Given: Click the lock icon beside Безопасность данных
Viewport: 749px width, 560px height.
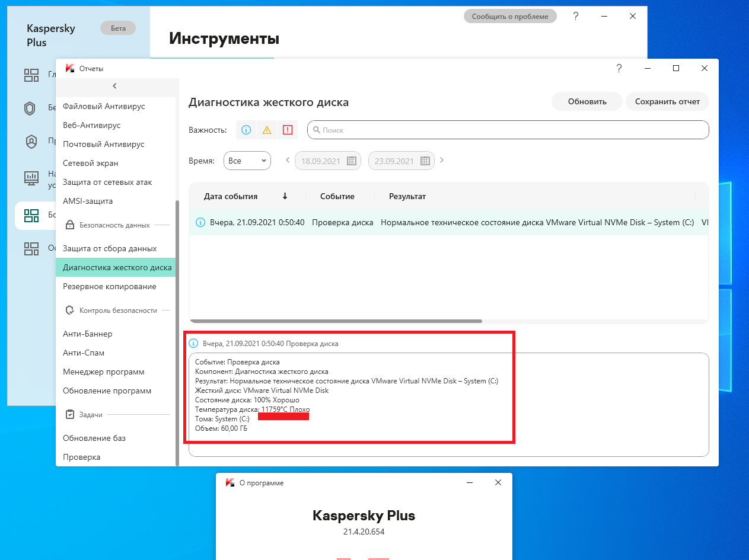Looking at the screenshot, I should [x=70, y=225].
